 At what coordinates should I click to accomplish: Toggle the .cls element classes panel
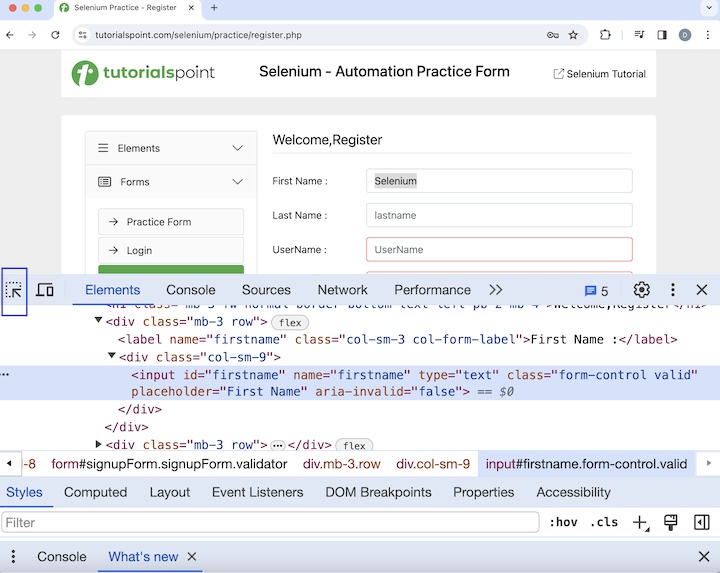[604, 522]
